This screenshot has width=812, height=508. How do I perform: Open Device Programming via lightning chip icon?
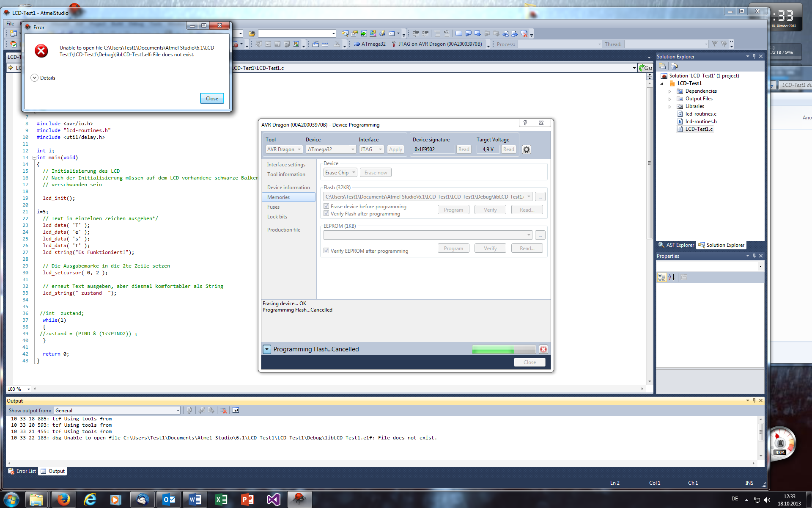(x=382, y=33)
